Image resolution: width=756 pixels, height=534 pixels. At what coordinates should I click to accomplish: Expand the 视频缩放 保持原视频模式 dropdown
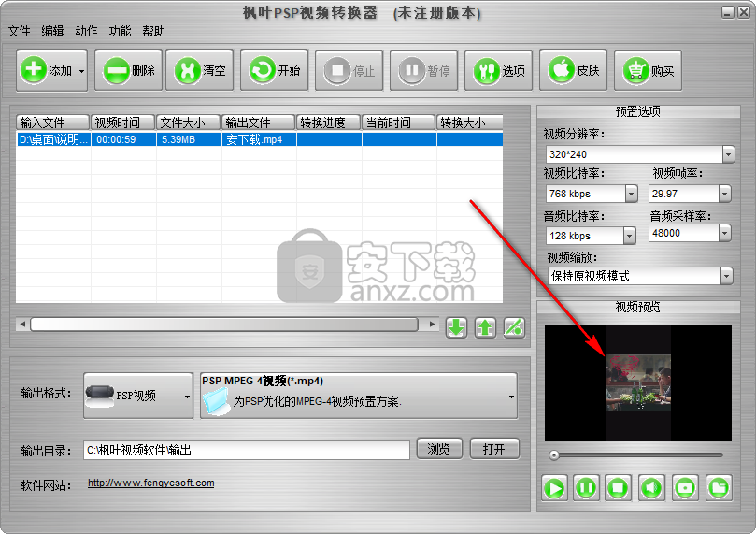[x=727, y=277]
